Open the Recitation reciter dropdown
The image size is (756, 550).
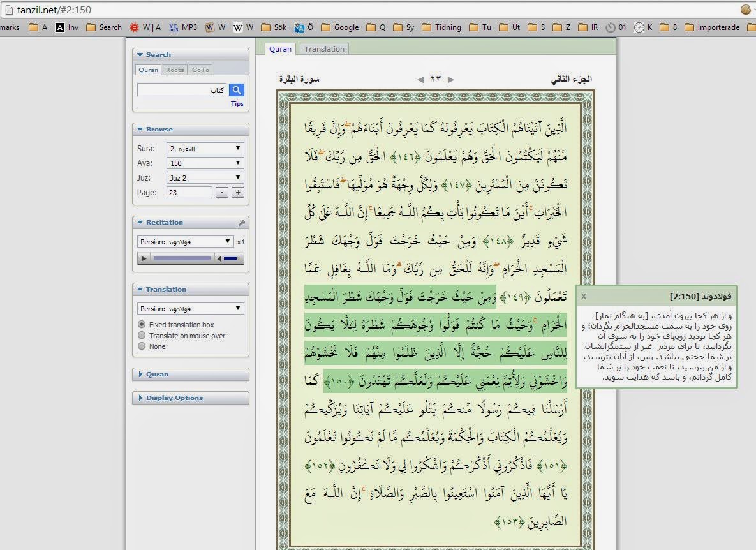(x=185, y=241)
